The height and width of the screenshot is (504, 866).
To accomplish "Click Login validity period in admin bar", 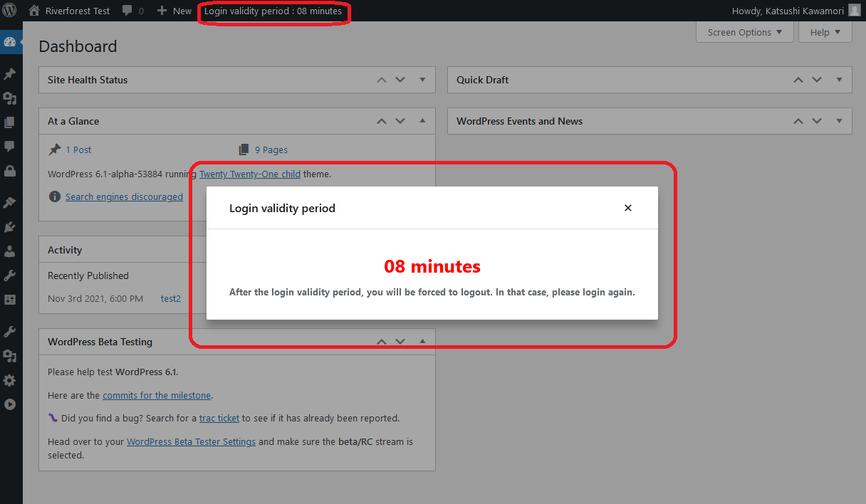I will coord(273,11).
